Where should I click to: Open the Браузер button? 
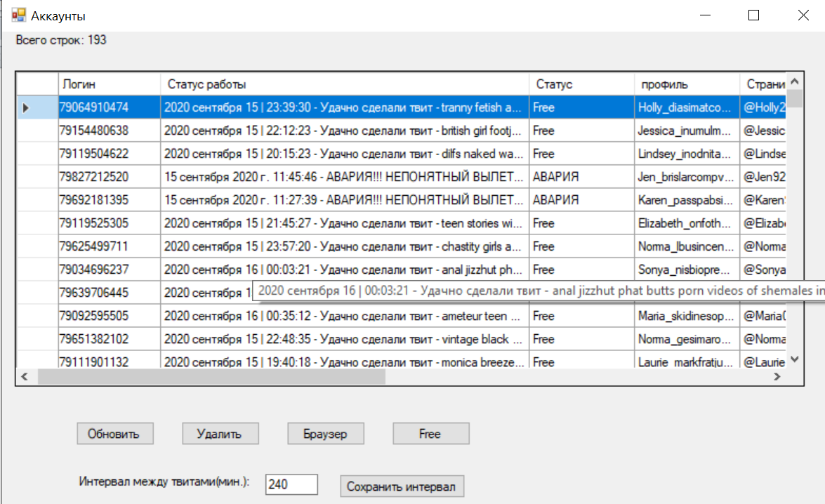coord(326,434)
